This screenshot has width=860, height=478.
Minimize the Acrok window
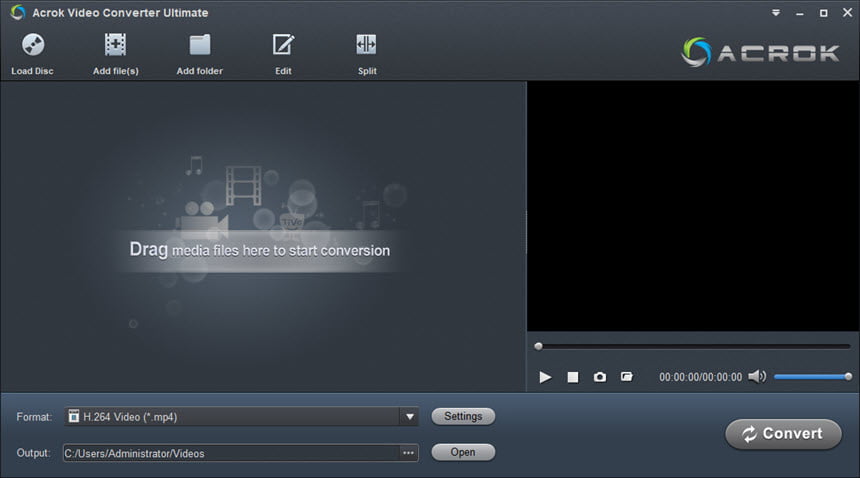(x=800, y=13)
